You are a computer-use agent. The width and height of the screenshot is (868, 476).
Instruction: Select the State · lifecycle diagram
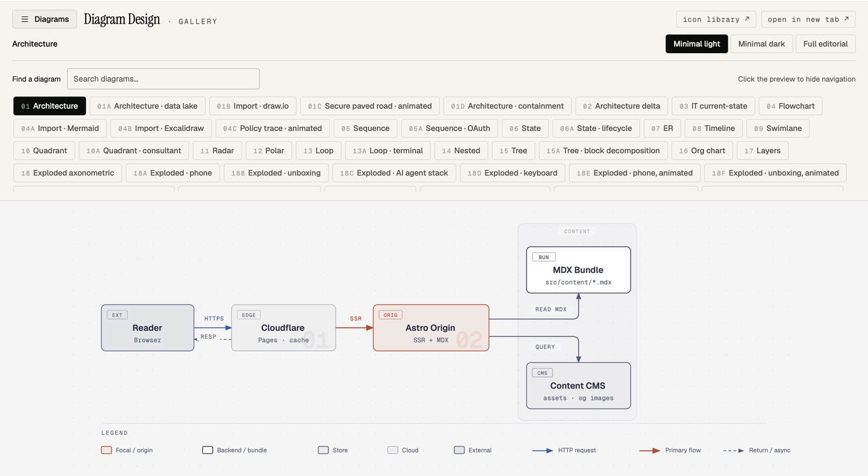pyautogui.click(x=596, y=129)
